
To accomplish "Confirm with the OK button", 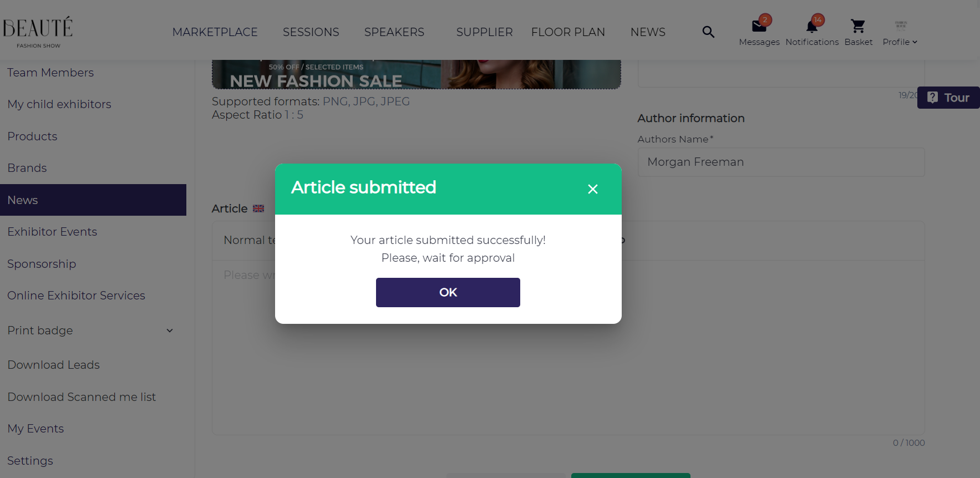I will pyautogui.click(x=448, y=292).
